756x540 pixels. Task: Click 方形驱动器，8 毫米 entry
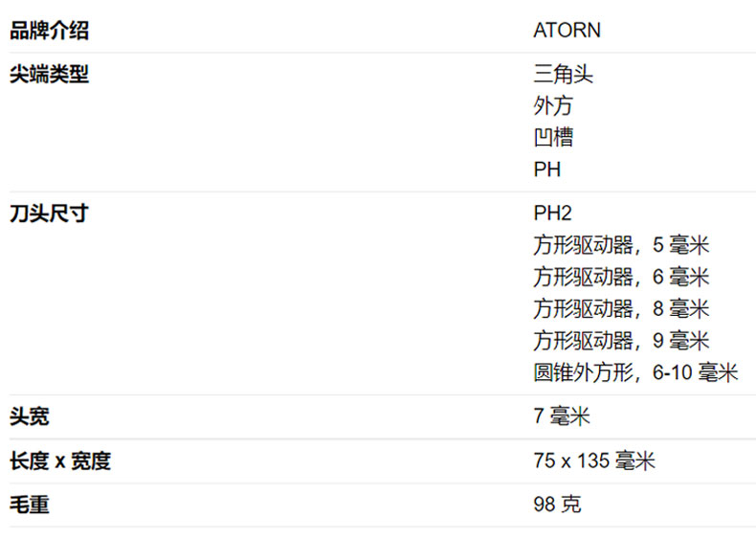pos(621,308)
